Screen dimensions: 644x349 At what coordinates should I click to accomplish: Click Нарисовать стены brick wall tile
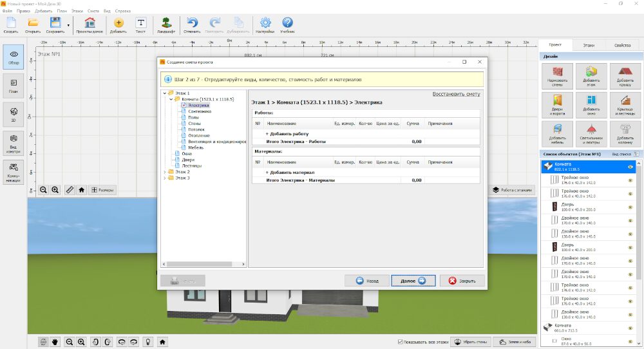[x=557, y=77]
